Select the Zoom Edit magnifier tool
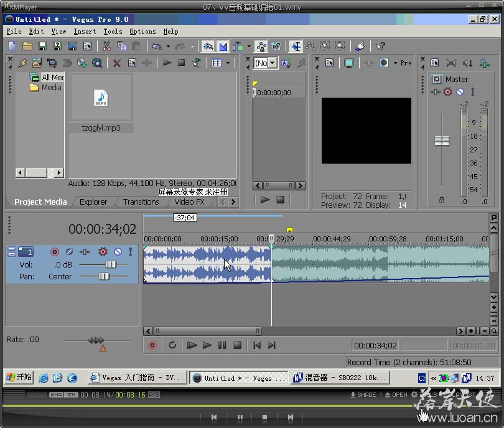Viewport: 504px width, 428px height. (340, 47)
